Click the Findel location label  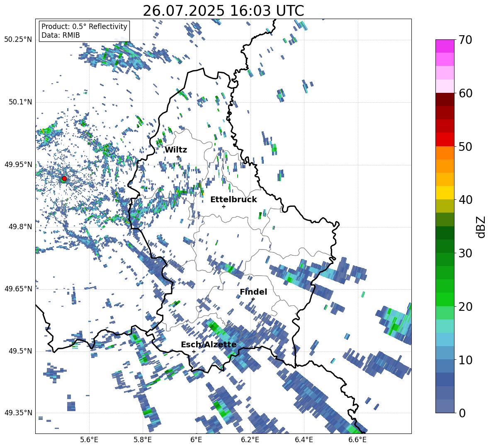[x=253, y=292]
